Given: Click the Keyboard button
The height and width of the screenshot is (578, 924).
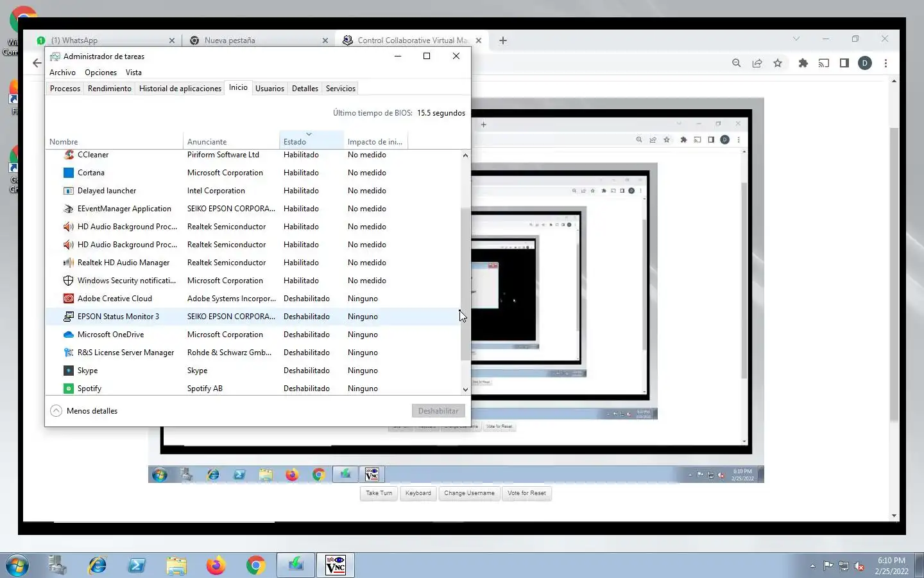Looking at the screenshot, I should pyautogui.click(x=418, y=493).
